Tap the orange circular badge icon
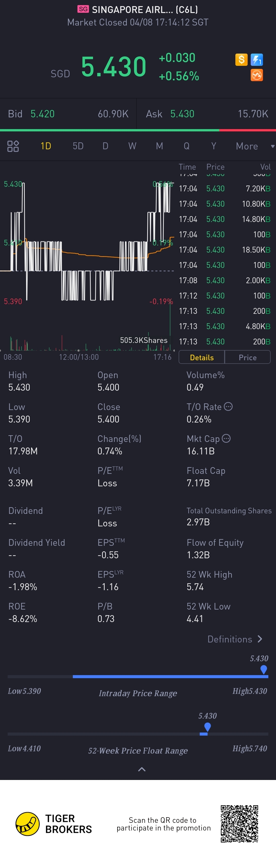Screen dimensions: 276x868 coord(257,75)
